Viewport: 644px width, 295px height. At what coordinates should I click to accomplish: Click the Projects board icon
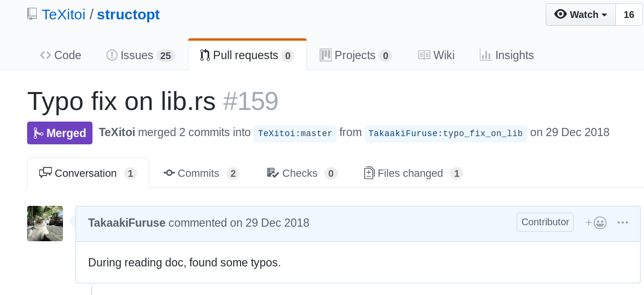click(325, 55)
